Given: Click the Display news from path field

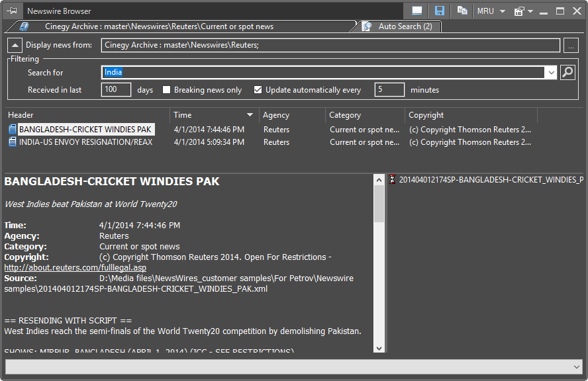Looking at the screenshot, I should (330, 46).
